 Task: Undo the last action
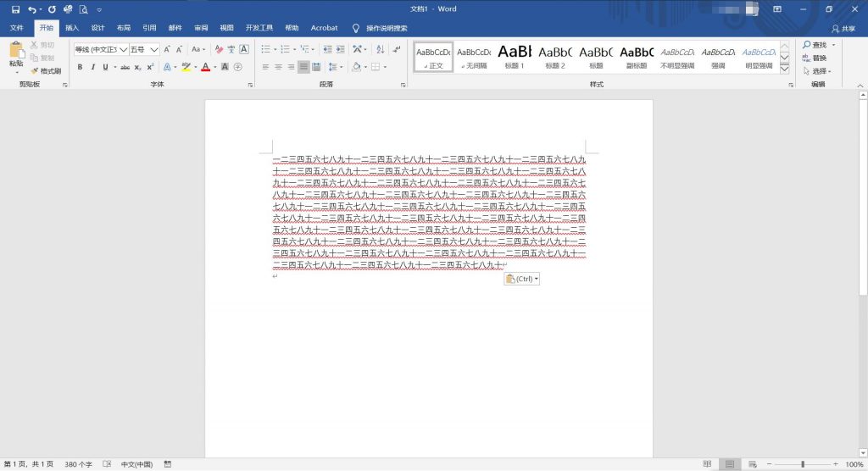32,9
